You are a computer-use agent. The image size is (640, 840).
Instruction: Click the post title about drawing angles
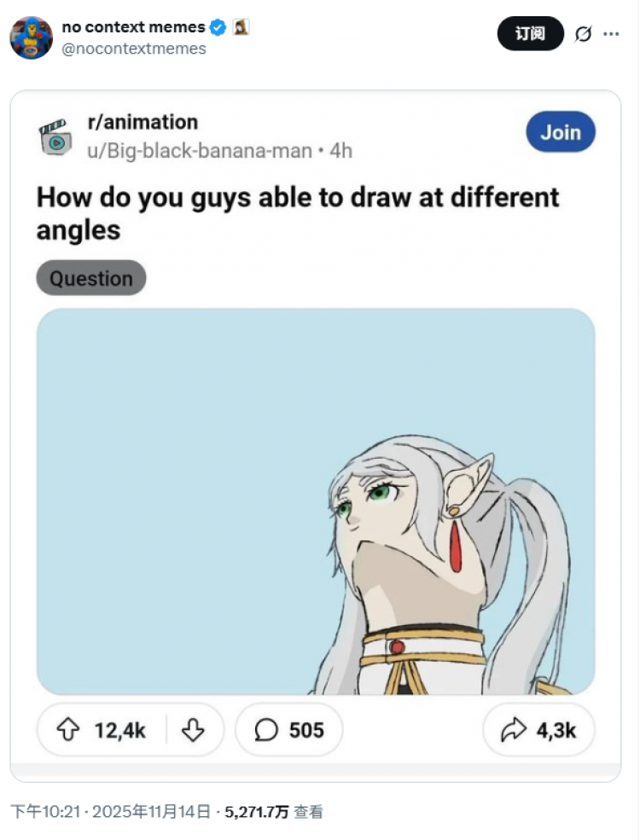pyautogui.click(x=298, y=213)
